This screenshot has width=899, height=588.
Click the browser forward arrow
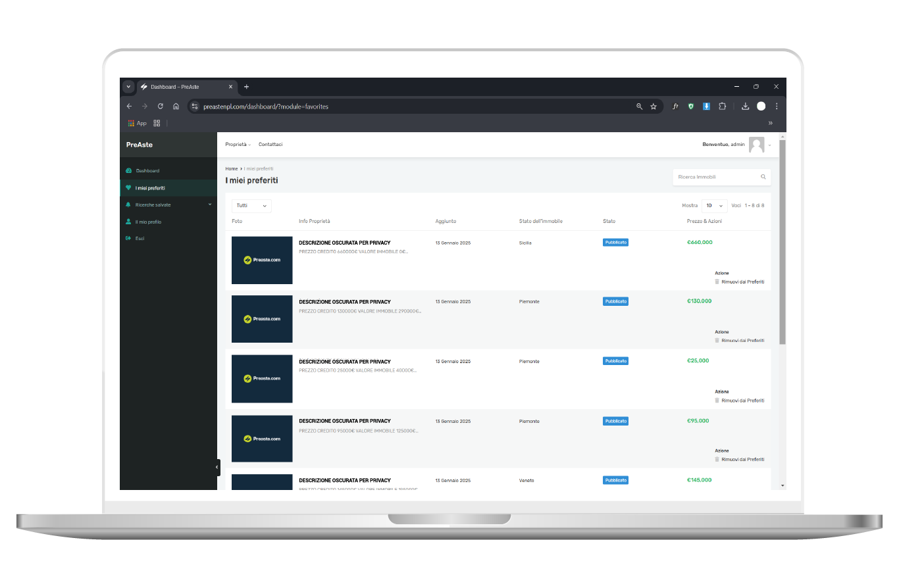coord(145,106)
